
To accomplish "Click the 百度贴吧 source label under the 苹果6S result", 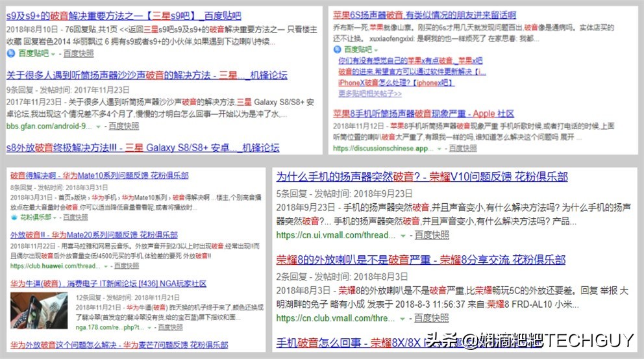I will pyautogui.click(x=358, y=50).
